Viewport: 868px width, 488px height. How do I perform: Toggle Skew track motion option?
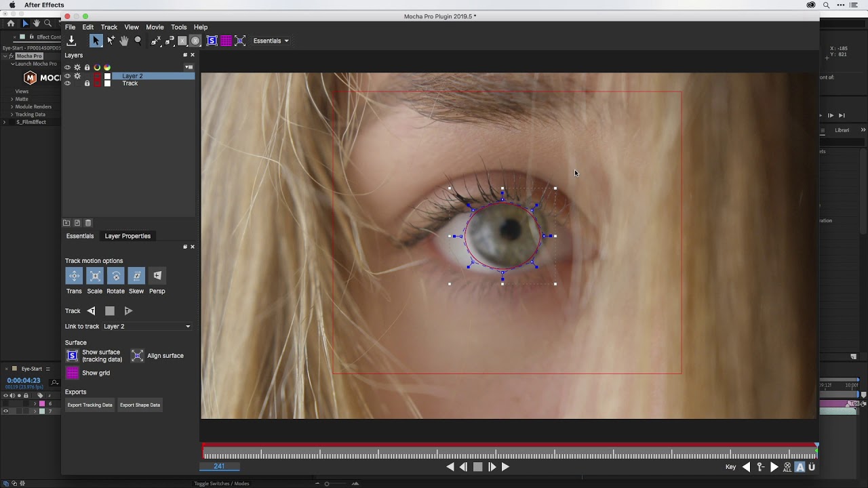(136, 276)
